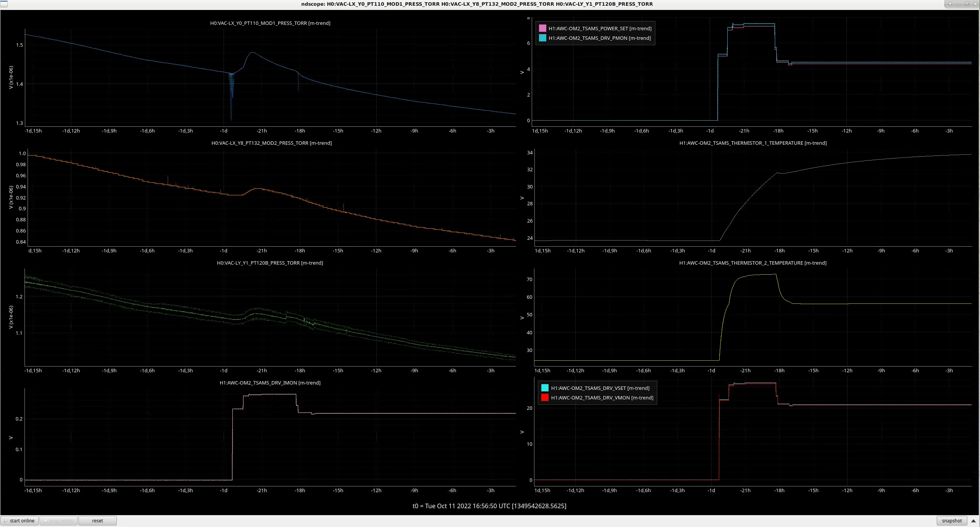Click the start online button
The height and width of the screenshot is (527, 980).
[20, 520]
